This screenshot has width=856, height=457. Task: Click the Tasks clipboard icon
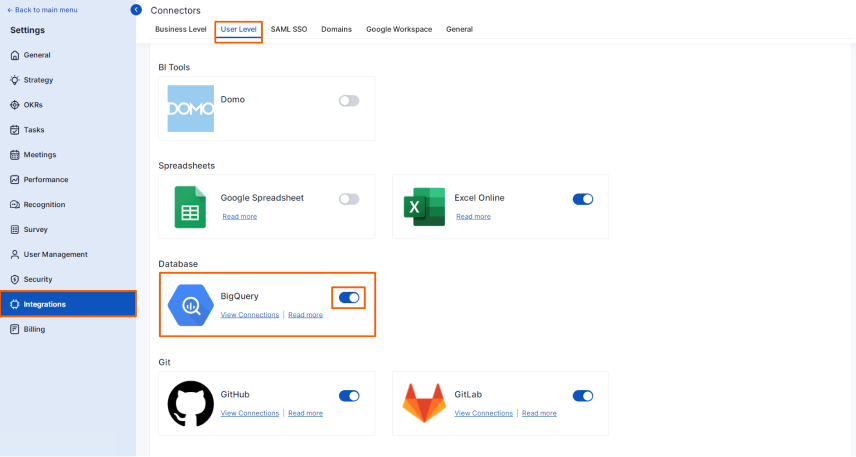[x=15, y=130]
